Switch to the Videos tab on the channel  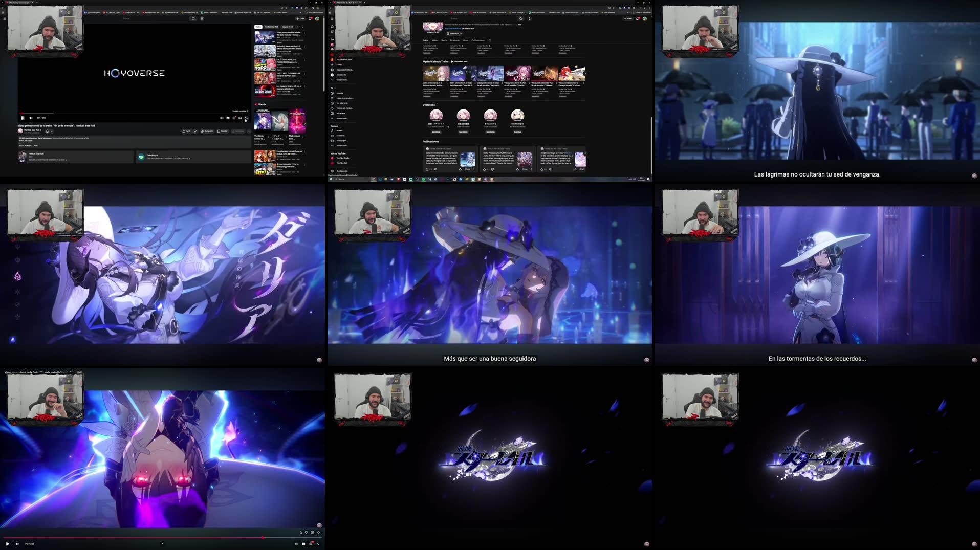click(x=435, y=40)
